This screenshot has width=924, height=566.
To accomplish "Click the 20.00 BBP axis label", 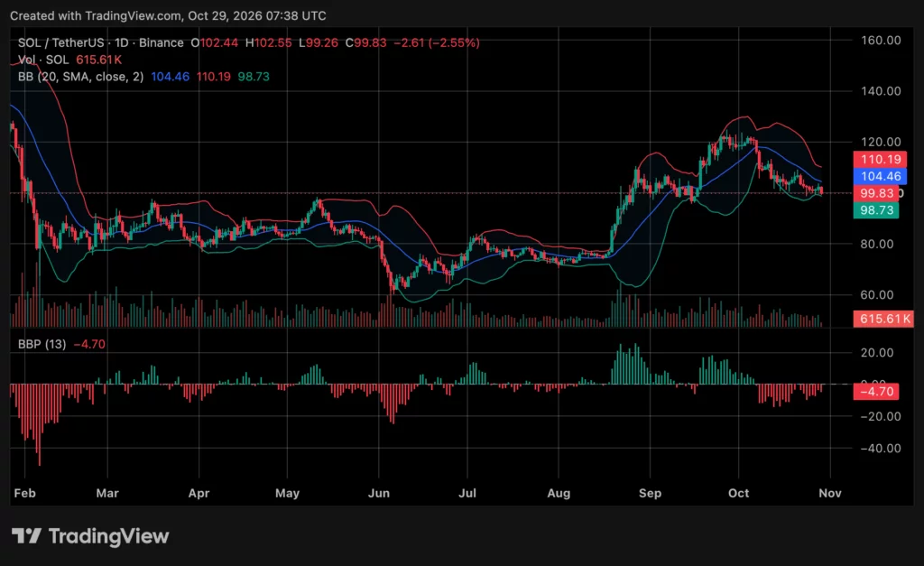I will (877, 353).
